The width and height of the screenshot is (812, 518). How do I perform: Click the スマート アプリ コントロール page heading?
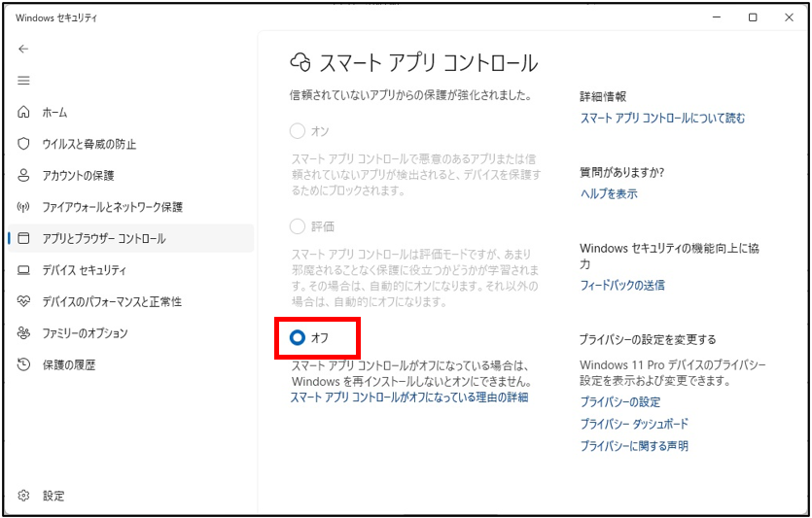pos(429,63)
